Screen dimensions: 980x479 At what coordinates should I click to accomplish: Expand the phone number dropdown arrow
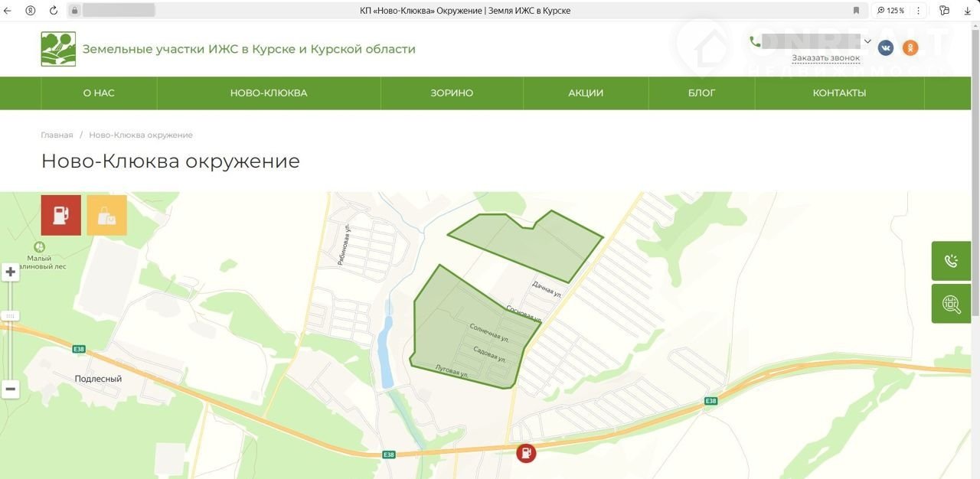pyautogui.click(x=867, y=41)
